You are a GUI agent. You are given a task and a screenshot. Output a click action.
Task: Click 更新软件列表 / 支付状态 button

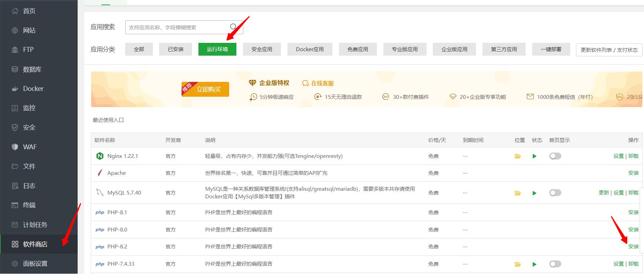pos(609,50)
